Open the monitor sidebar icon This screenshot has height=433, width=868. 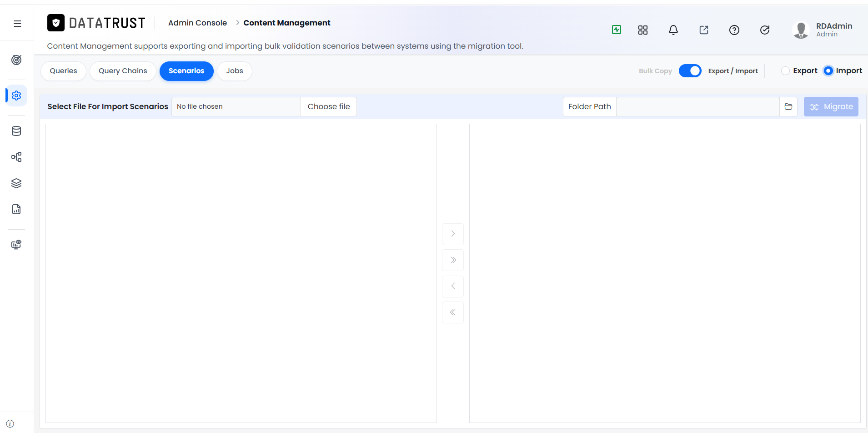pyautogui.click(x=16, y=245)
